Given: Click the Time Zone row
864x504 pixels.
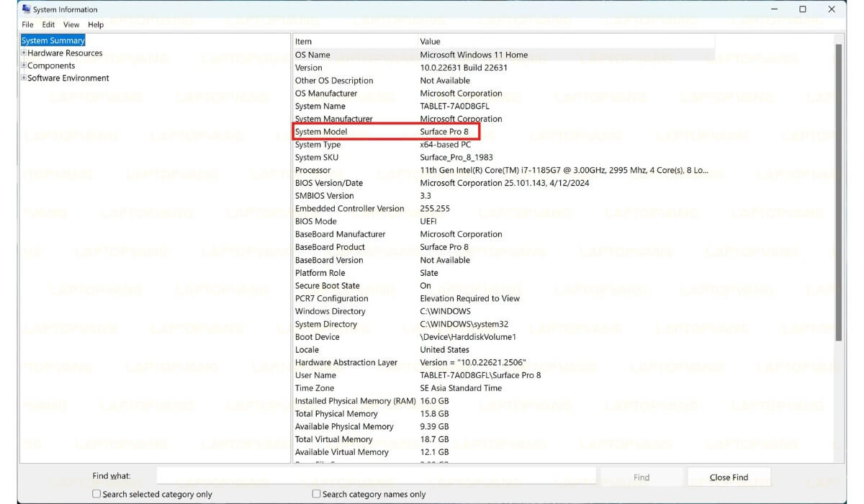Looking at the screenshot, I should (504, 388).
